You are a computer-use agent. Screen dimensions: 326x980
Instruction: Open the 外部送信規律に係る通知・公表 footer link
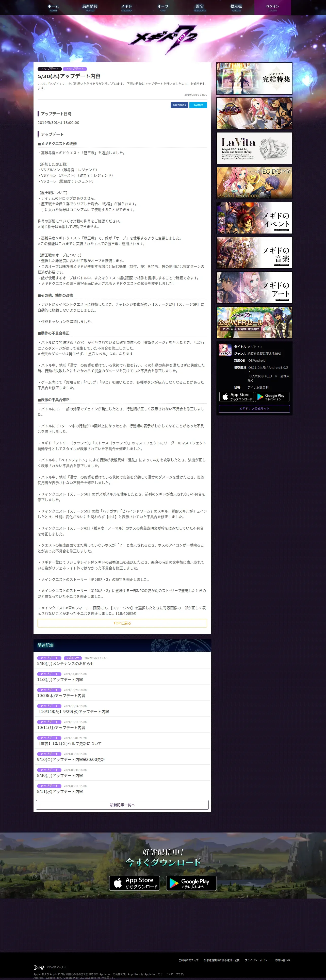pyautogui.click(x=221, y=960)
